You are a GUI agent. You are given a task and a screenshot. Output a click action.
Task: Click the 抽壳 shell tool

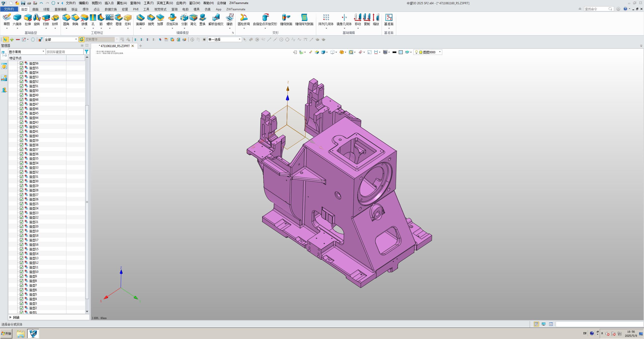click(151, 20)
